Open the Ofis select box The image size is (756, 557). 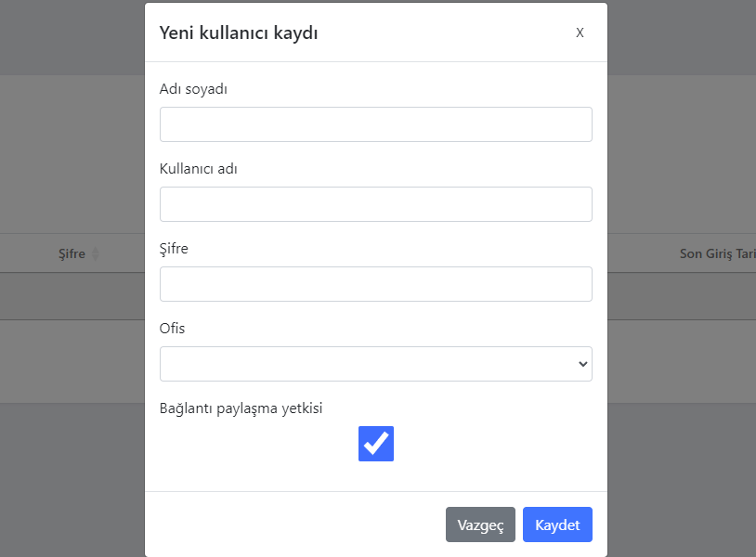[375, 364]
